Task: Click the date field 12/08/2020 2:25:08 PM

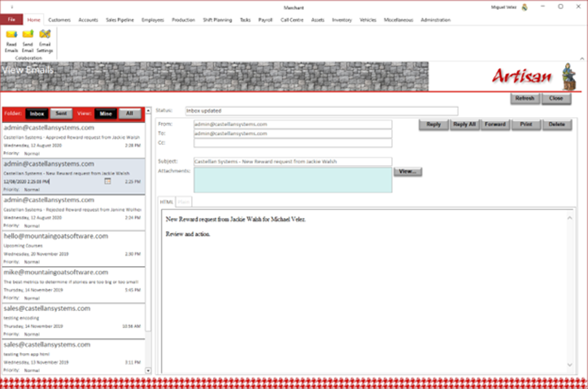Action: [27, 182]
